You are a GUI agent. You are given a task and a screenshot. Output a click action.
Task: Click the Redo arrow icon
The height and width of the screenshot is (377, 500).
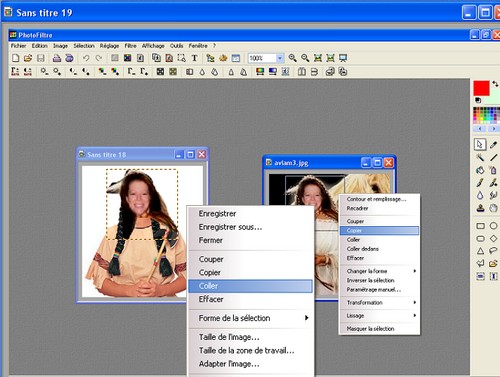tap(99, 58)
